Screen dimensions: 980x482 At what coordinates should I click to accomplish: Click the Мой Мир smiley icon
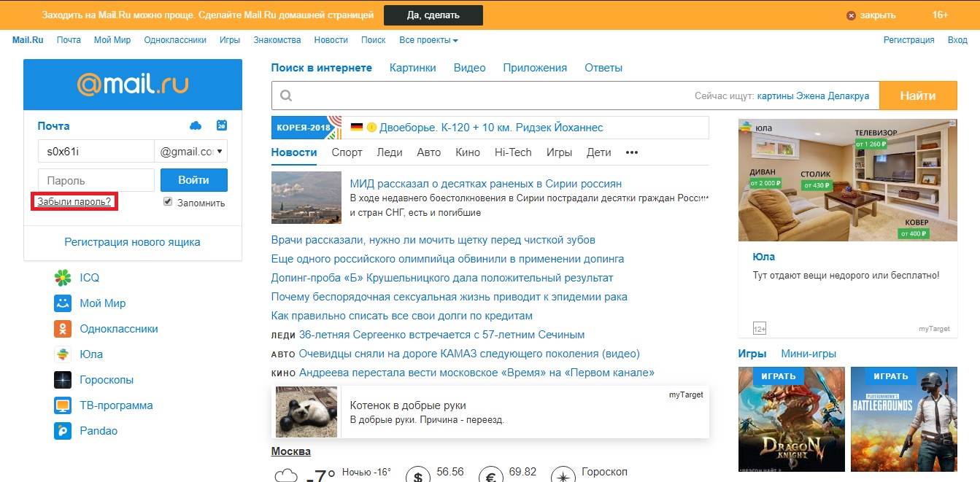point(63,303)
